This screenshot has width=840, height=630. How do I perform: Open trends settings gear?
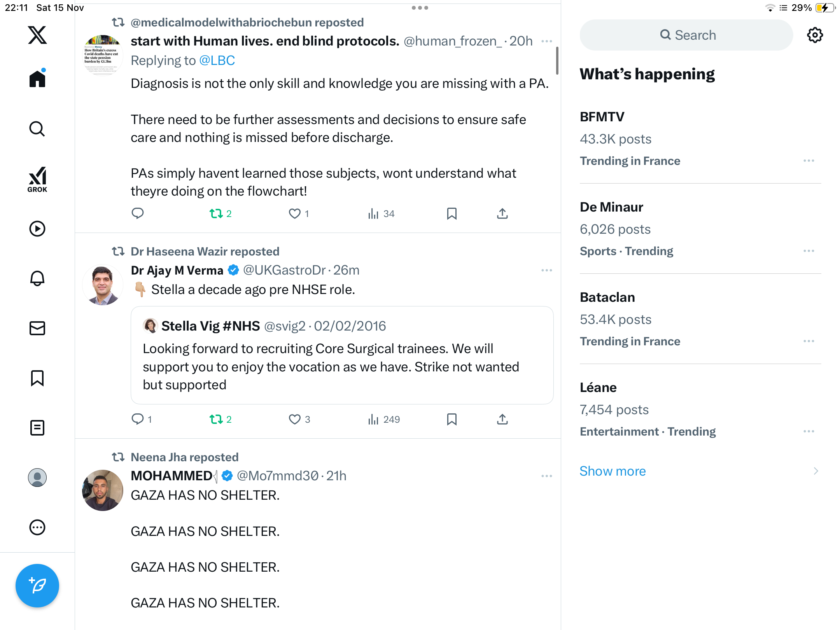(x=815, y=35)
